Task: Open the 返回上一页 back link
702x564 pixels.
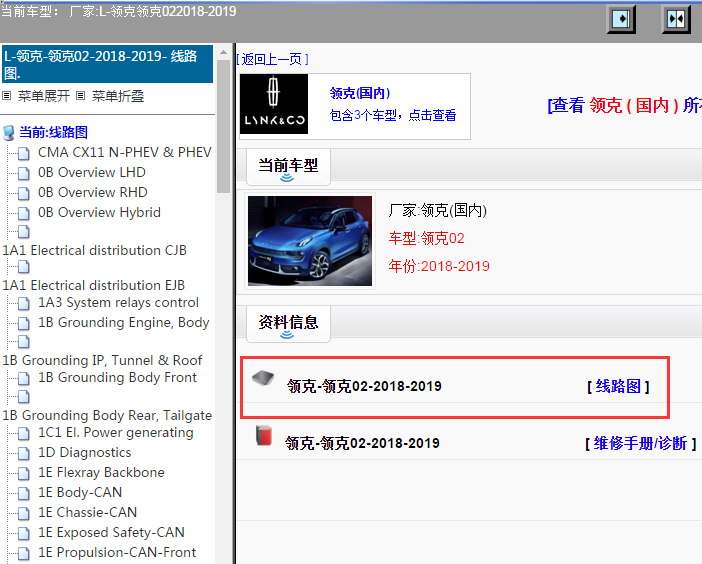Action: [273, 59]
